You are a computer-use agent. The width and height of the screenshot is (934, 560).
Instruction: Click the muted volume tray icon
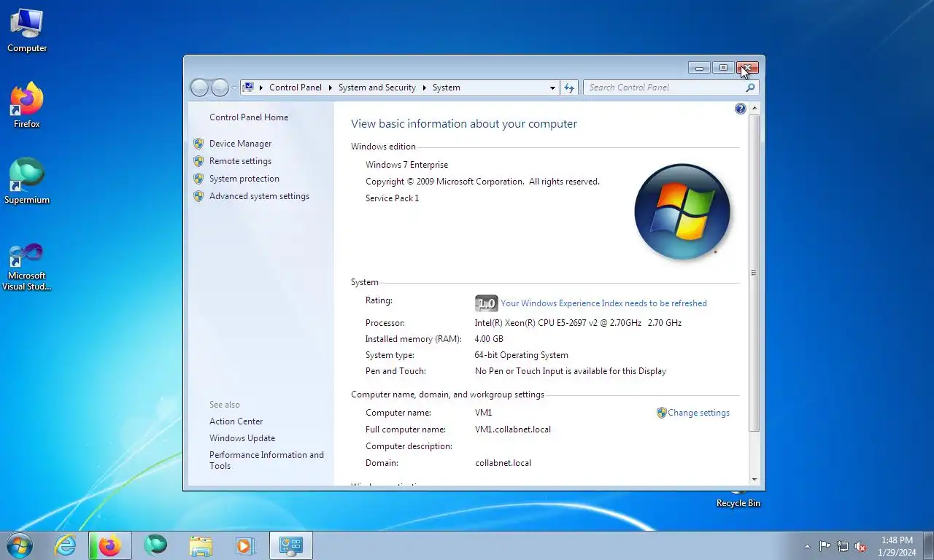[x=860, y=546]
